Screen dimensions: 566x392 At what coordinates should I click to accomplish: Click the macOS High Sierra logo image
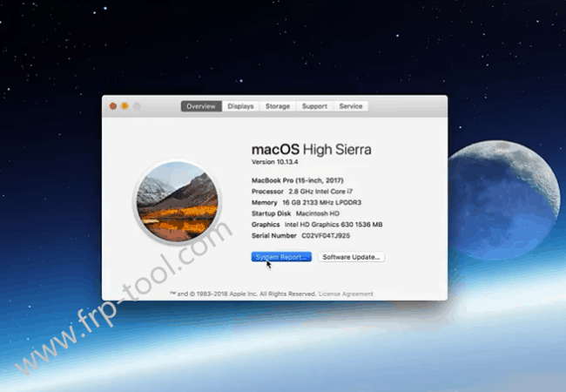[x=178, y=201]
